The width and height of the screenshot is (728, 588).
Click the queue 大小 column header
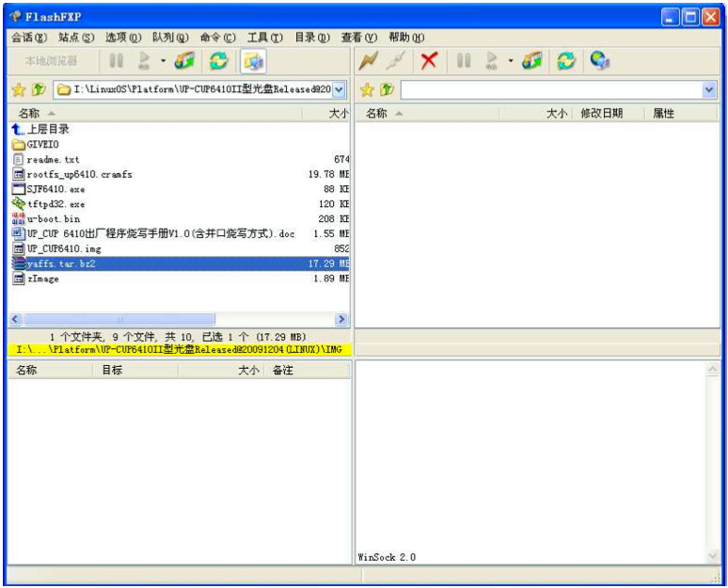[220, 370]
